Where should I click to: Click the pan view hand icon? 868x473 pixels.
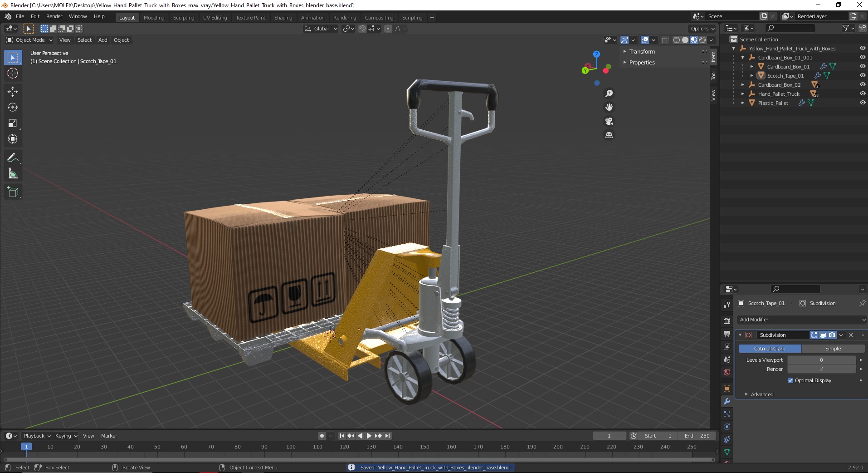[x=609, y=107]
